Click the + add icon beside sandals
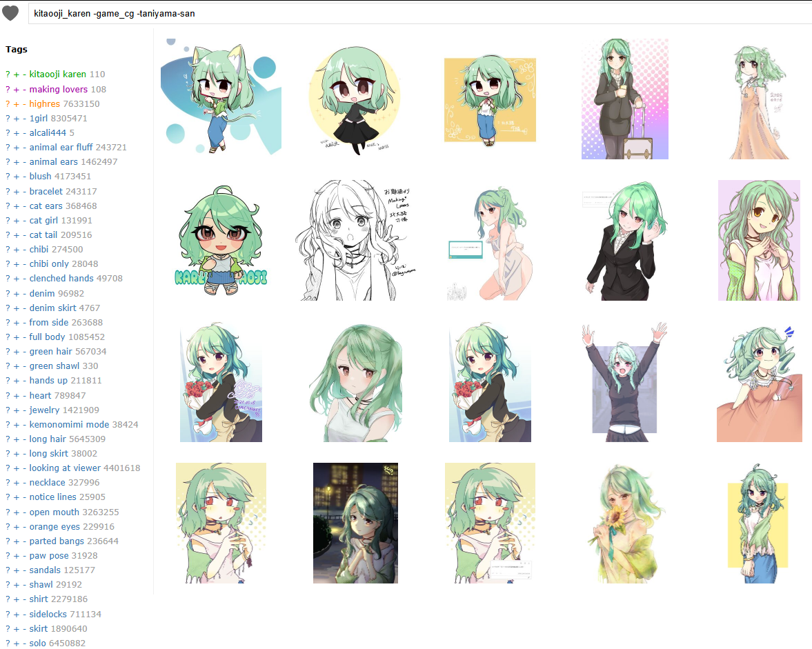Viewport: 812px width, 649px height. (16, 570)
